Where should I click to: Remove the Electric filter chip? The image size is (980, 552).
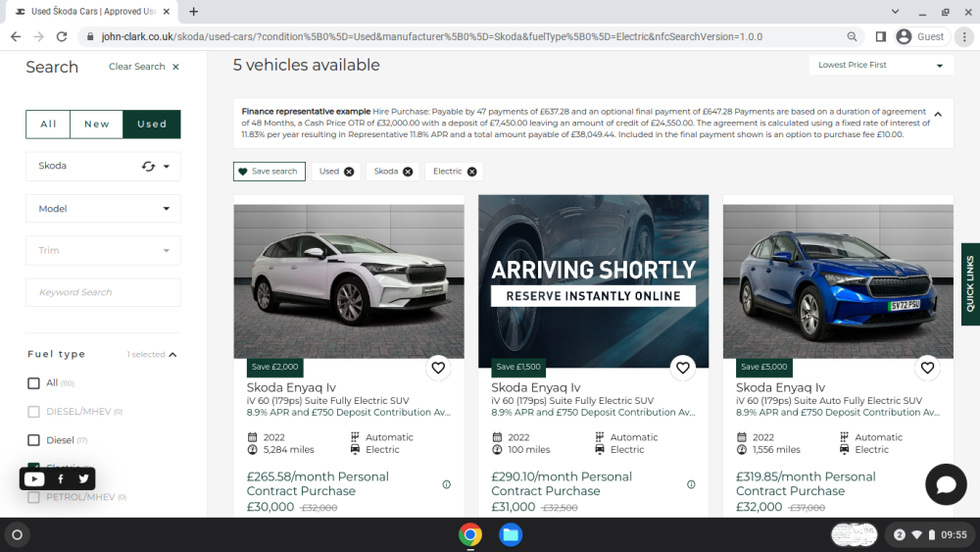click(472, 172)
